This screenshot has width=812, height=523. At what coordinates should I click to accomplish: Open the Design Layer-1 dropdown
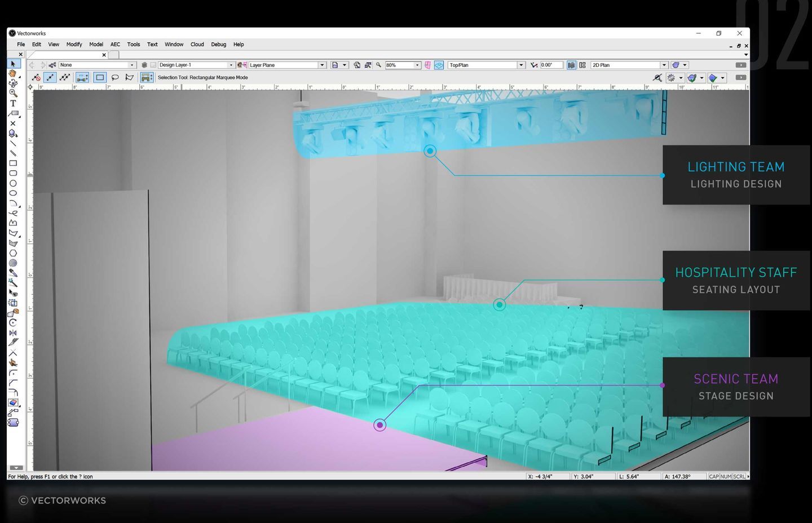[x=231, y=65]
